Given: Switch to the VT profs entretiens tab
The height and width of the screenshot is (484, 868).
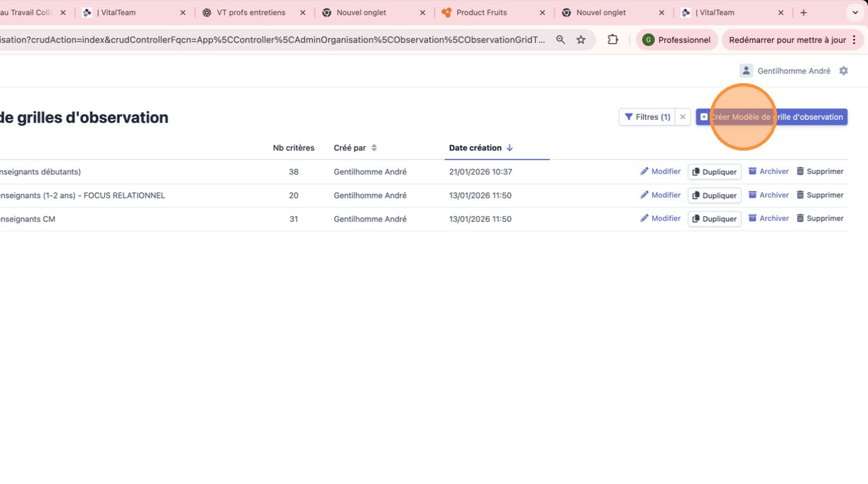Looking at the screenshot, I should (250, 13).
